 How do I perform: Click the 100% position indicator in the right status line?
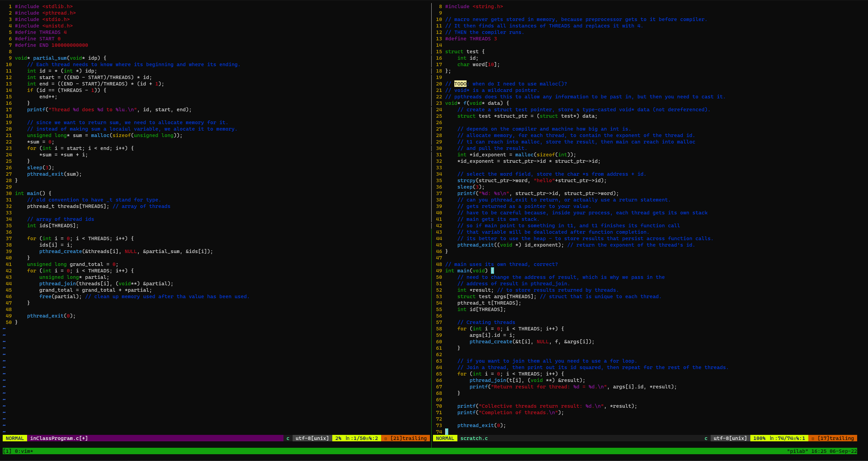click(759, 438)
